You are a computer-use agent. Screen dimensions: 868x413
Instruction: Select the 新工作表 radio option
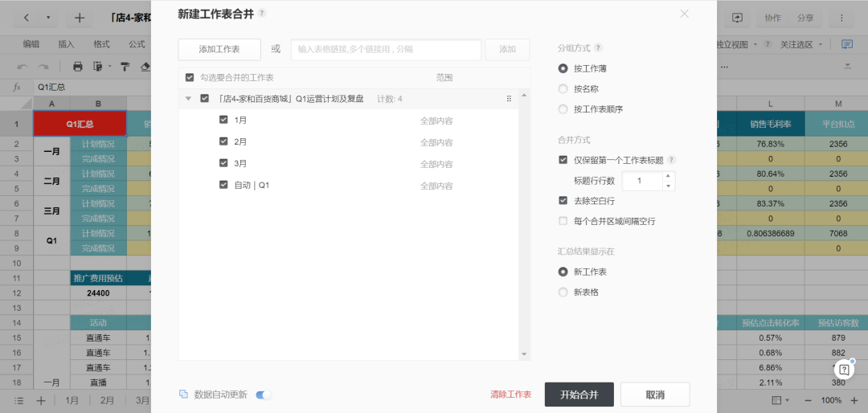(563, 272)
